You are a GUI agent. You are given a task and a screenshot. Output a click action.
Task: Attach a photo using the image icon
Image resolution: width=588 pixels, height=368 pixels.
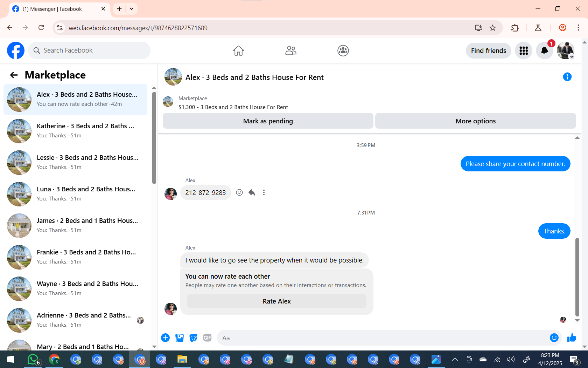pos(180,338)
